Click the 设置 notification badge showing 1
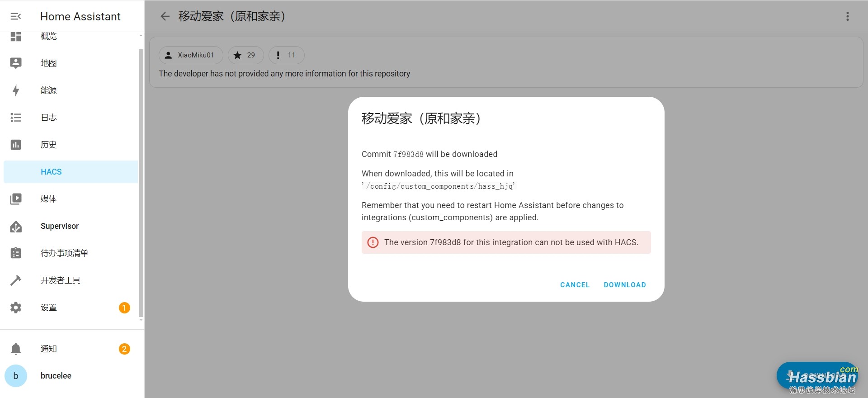The image size is (868, 398). pyautogui.click(x=124, y=308)
